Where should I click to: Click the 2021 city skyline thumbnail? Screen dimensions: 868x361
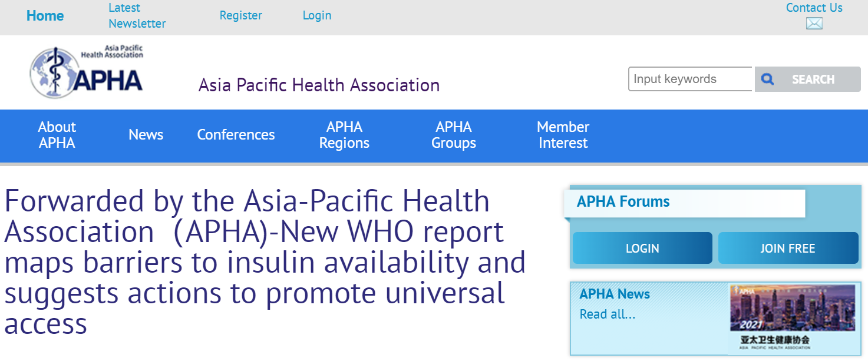[x=793, y=318]
